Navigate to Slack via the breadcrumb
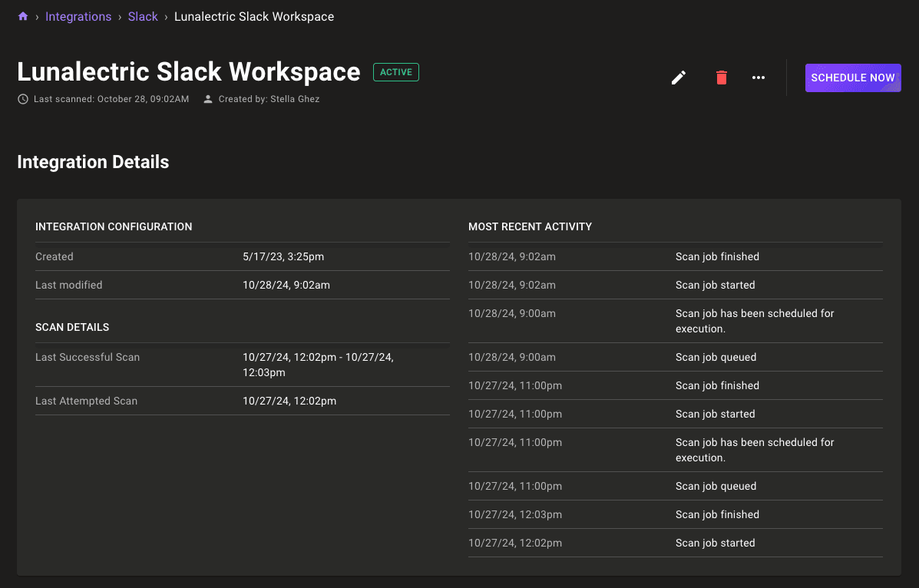The width and height of the screenshot is (919, 588). click(x=143, y=16)
